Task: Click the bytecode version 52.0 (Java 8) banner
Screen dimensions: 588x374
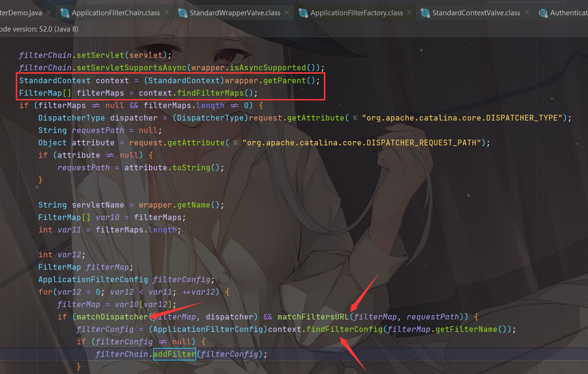Action: tap(39, 29)
